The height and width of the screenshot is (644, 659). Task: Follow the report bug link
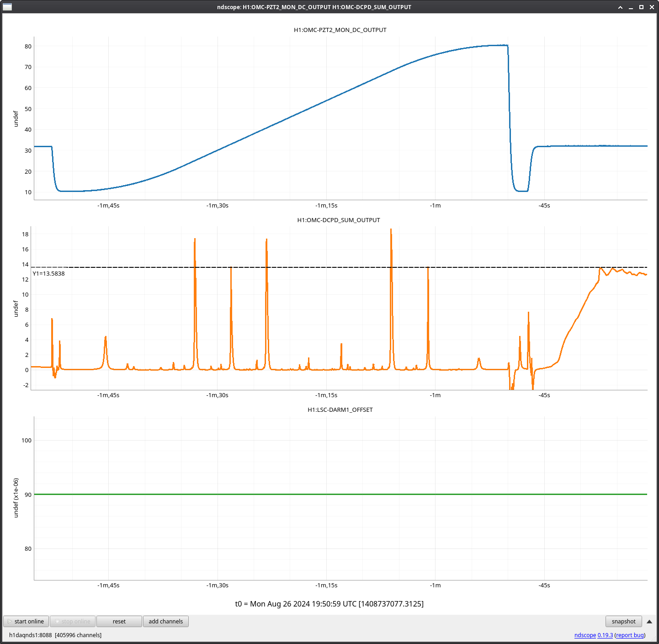coord(630,635)
